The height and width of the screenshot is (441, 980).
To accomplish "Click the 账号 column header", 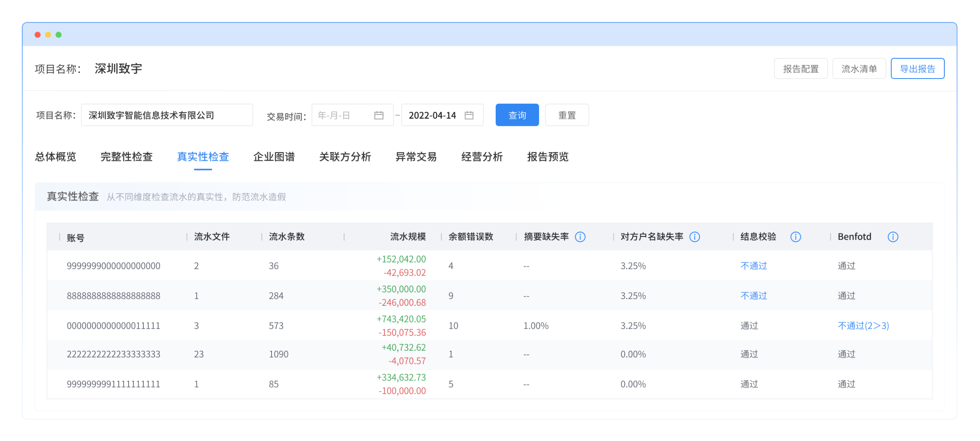I will coord(75,238).
